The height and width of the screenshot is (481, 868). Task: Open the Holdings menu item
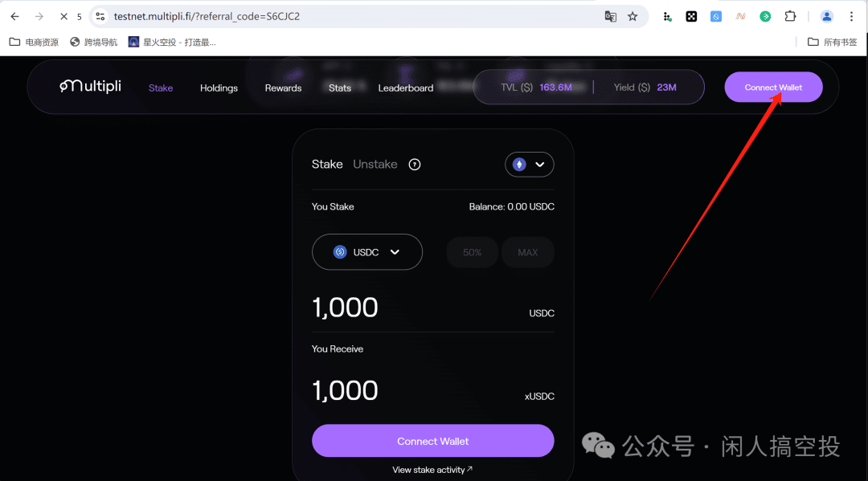click(x=219, y=88)
